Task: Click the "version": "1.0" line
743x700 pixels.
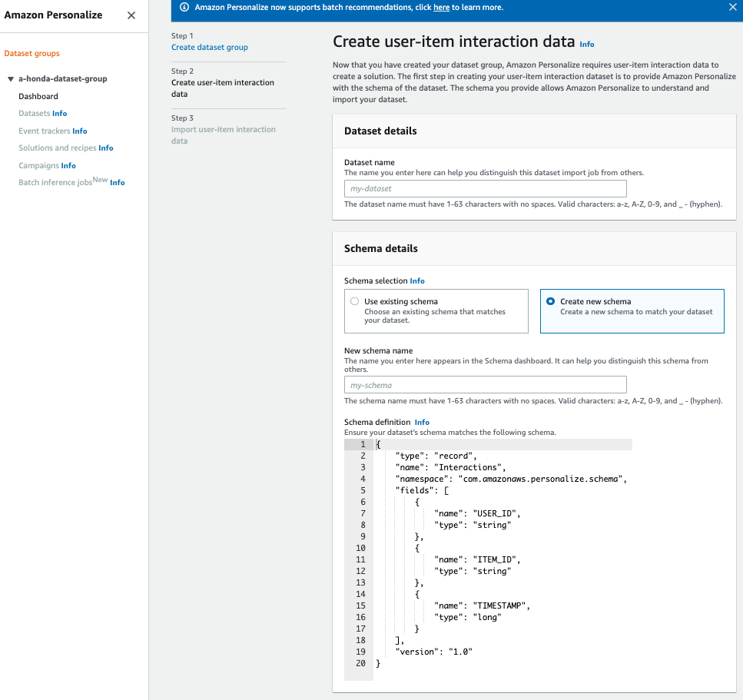Action: pyautogui.click(x=433, y=652)
